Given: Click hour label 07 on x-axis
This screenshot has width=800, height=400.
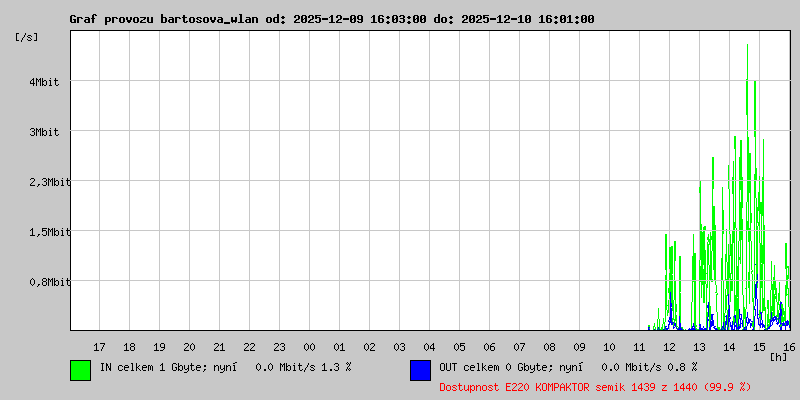Looking at the screenshot, I should 519,347.
